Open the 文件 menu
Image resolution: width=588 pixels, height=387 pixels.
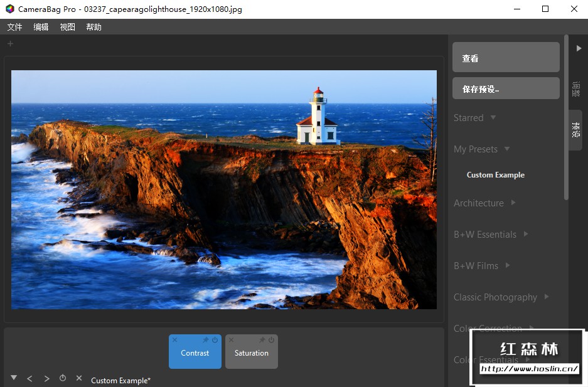pyautogui.click(x=14, y=27)
